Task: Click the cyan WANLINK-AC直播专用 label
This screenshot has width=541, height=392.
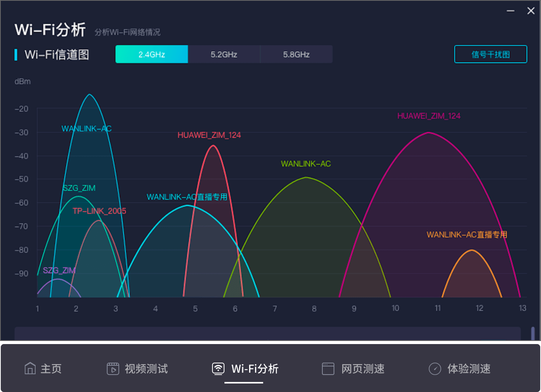Action: tap(187, 197)
